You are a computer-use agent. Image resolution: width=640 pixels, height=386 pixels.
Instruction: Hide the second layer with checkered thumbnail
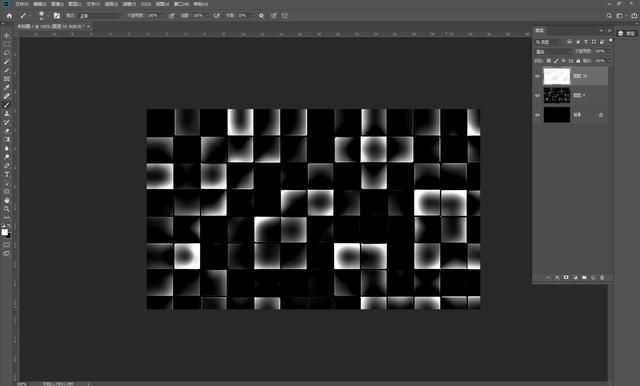coord(538,95)
